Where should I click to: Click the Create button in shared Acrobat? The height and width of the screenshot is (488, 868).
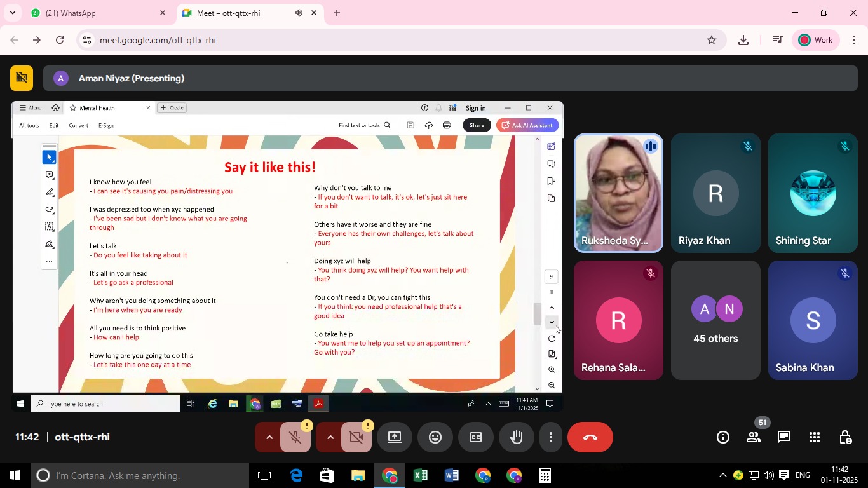pos(172,108)
